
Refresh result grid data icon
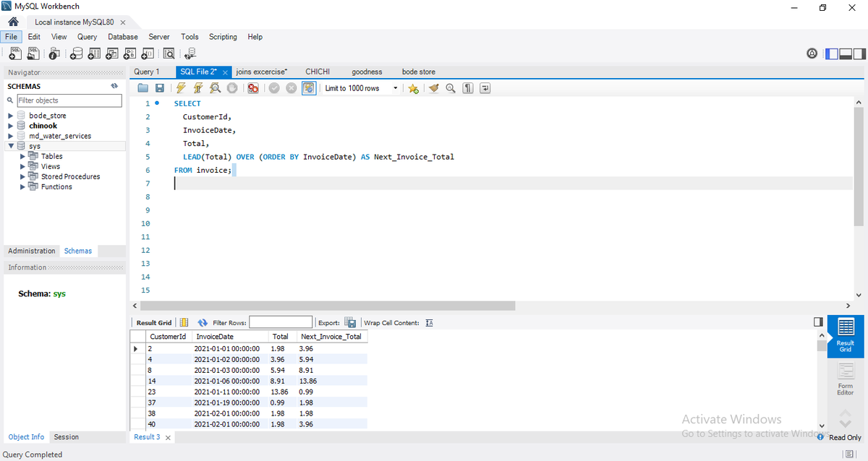click(x=203, y=322)
